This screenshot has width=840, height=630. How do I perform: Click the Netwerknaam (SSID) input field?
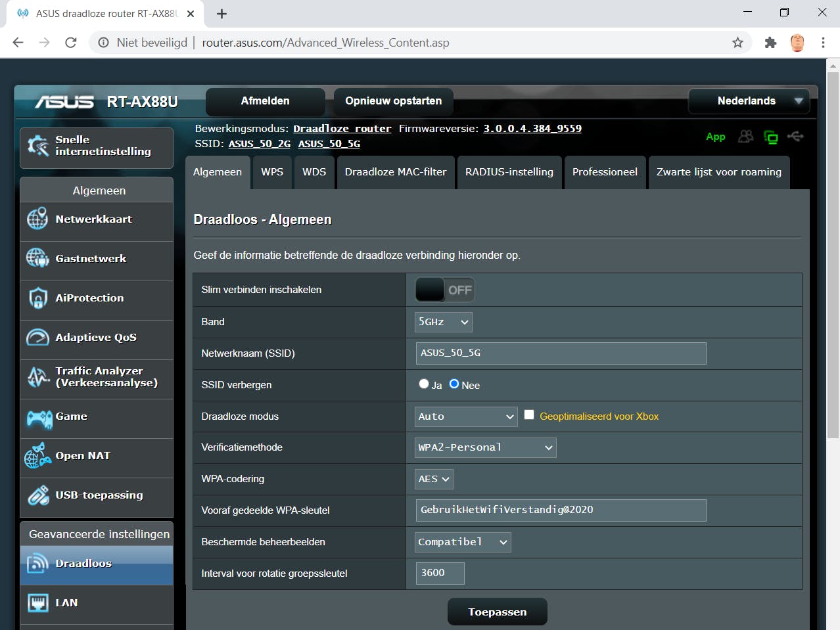coord(561,353)
